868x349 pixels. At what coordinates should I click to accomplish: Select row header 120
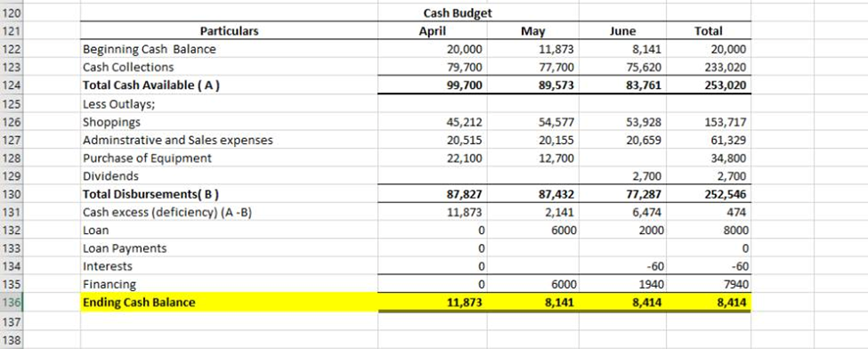[12, 12]
